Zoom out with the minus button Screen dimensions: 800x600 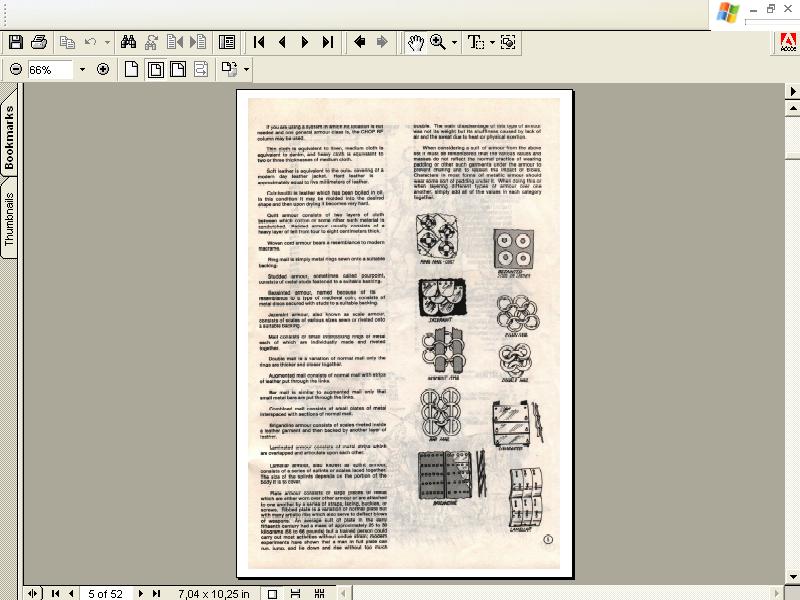[x=16, y=69]
